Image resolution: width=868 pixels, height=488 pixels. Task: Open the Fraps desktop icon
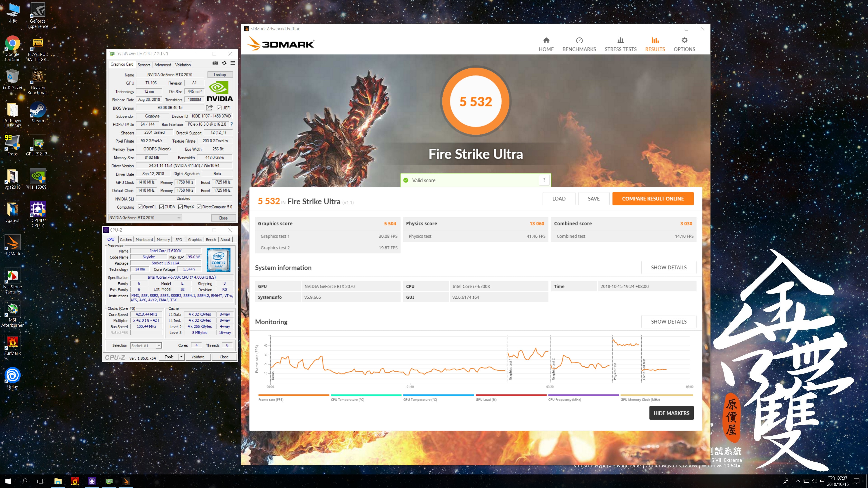[12, 145]
